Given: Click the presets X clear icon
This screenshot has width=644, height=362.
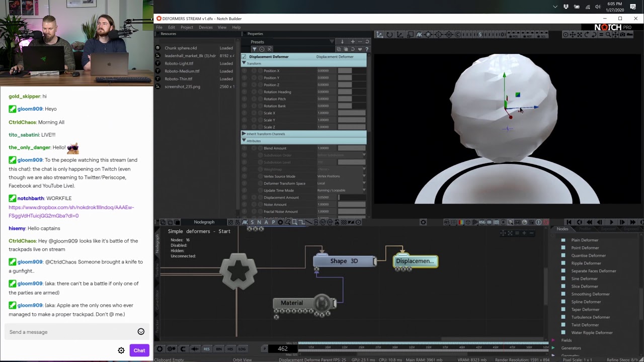Looking at the screenshot, I should (x=269, y=49).
